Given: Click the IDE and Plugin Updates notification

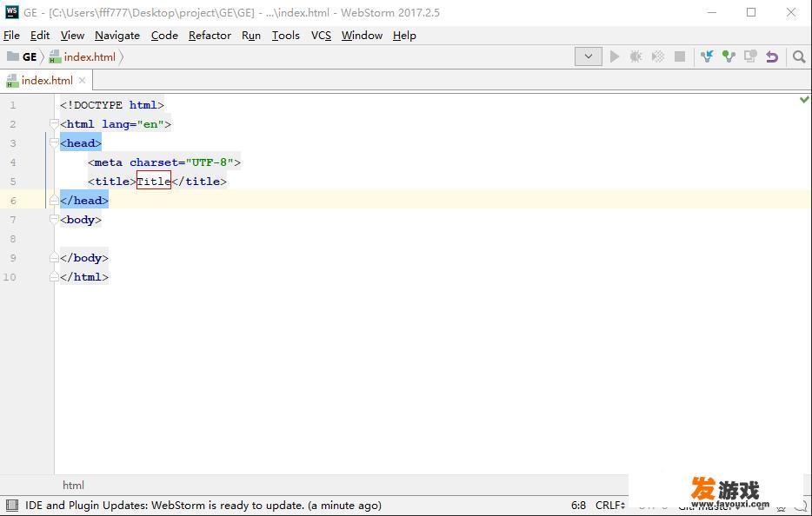Looking at the screenshot, I should (203, 505).
